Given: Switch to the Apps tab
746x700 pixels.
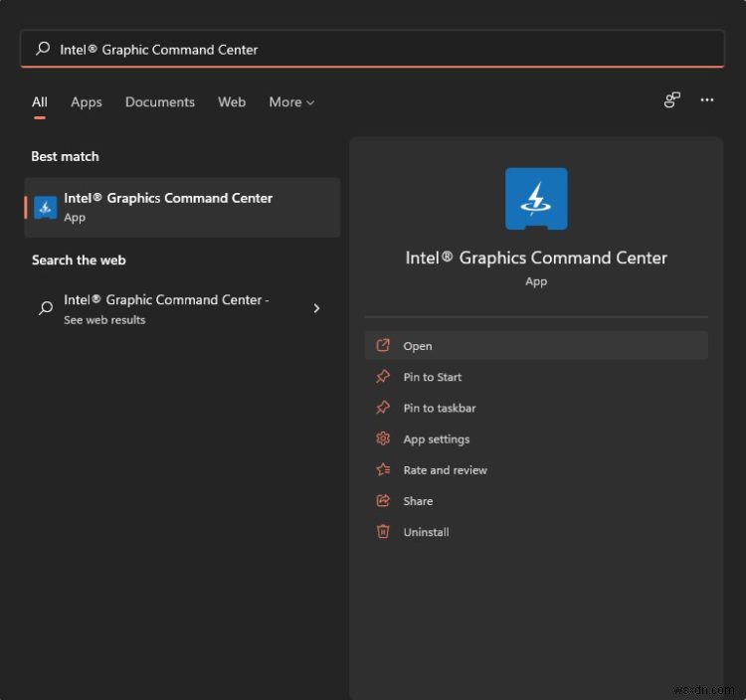Looking at the screenshot, I should click(87, 102).
